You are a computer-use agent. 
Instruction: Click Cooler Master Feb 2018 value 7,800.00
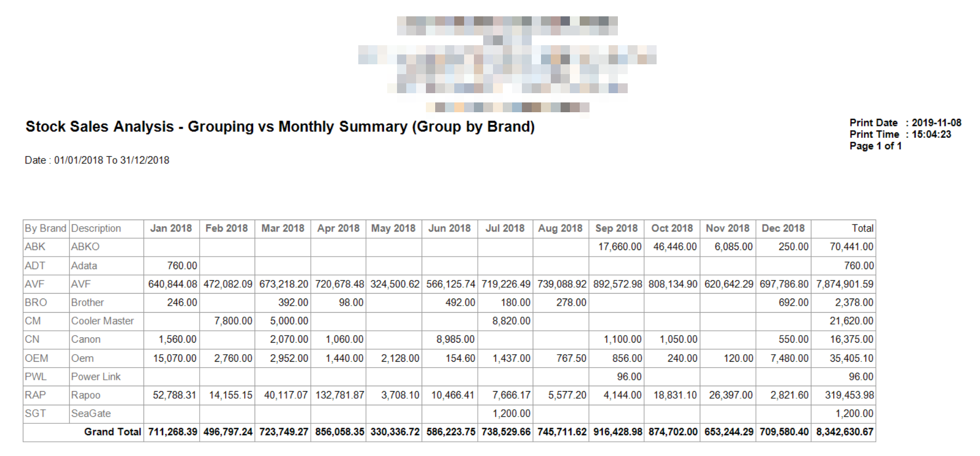233,321
